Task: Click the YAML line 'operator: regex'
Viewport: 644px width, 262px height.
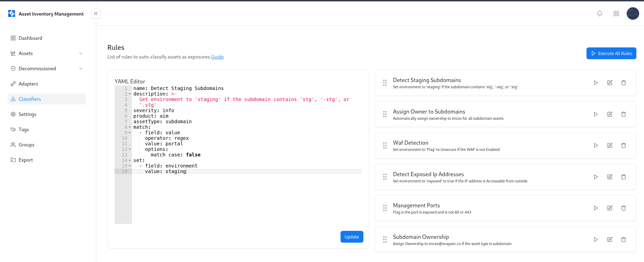Action: pyautogui.click(x=167, y=138)
